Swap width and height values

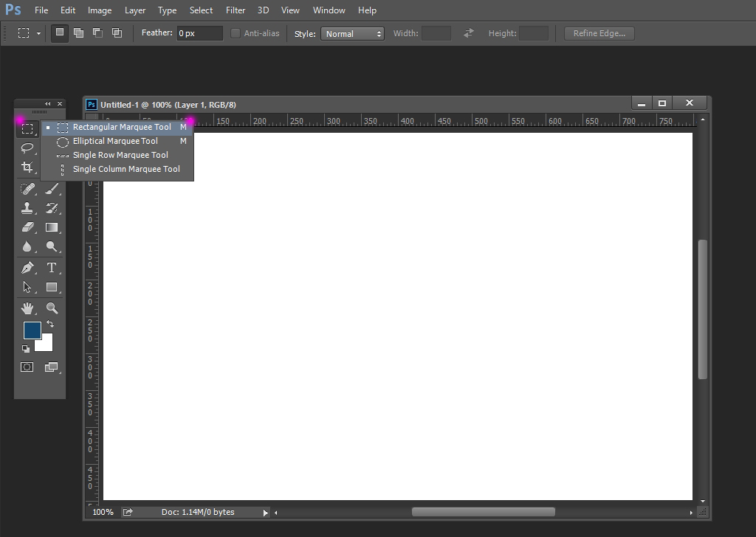(x=469, y=33)
